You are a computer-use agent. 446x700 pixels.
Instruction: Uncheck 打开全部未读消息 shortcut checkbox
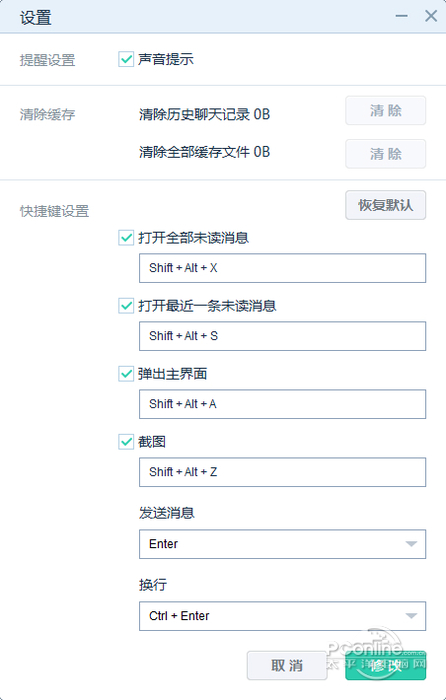pyautogui.click(x=126, y=238)
